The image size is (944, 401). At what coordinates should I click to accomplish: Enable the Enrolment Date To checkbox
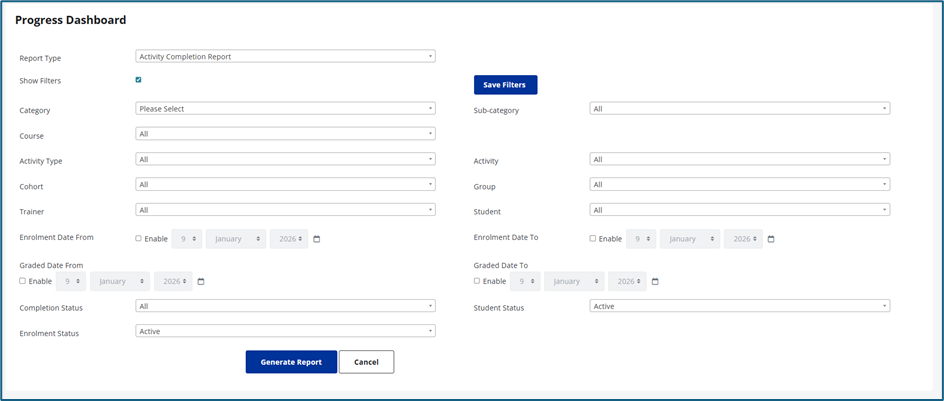592,239
